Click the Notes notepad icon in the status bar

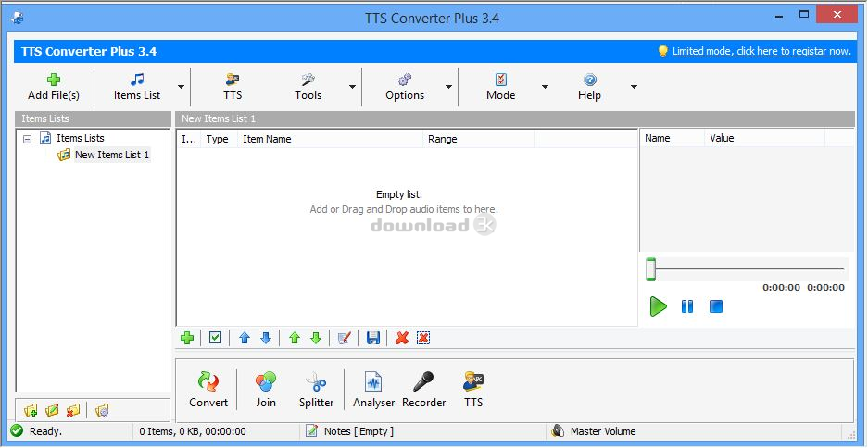tap(312, 430)
